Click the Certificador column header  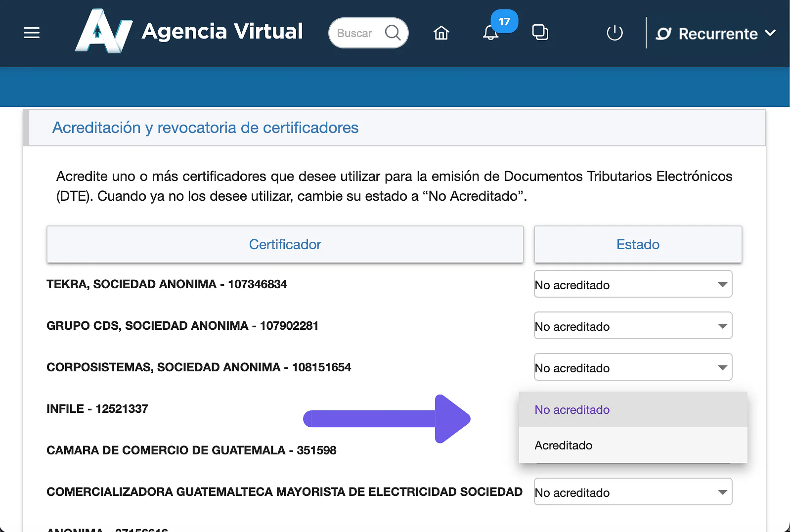tap(285, 244)
